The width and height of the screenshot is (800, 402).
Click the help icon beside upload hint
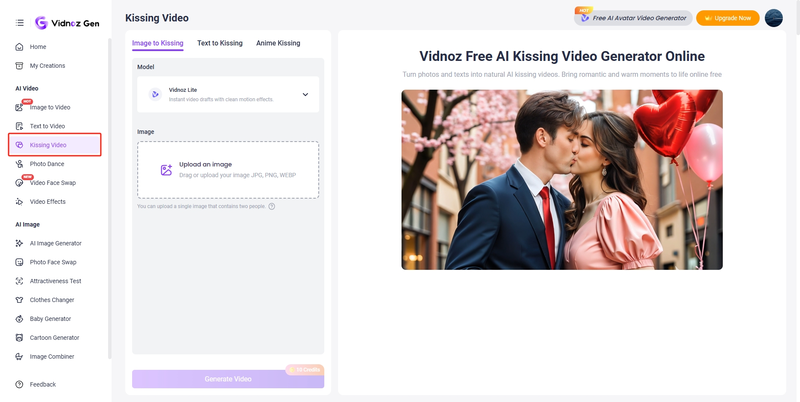pos(271,207)
